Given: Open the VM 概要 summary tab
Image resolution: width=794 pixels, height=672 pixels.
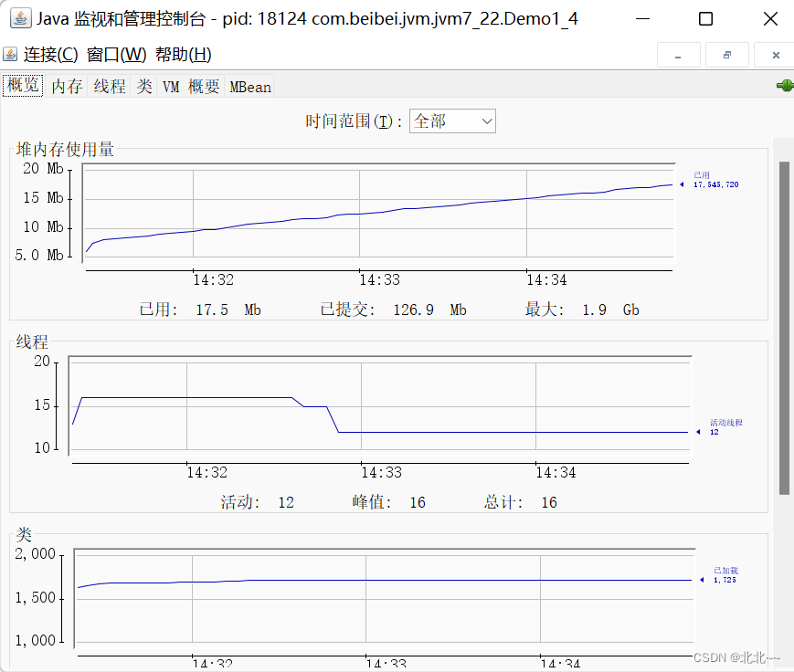Looking at the screenshot, I should click(x=191, y=87).
